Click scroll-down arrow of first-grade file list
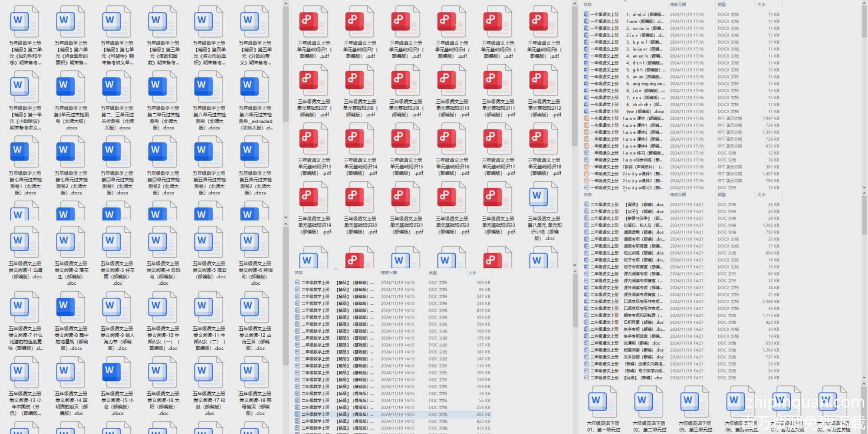The image size is (868, 434). [x=864, y=187]
